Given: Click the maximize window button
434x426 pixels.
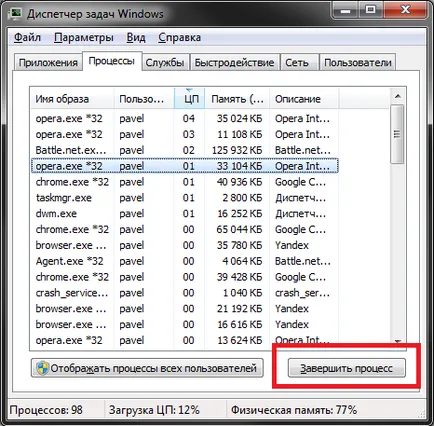Looking at the screenshot, I should pyautogui.click(x=370, y=11).
